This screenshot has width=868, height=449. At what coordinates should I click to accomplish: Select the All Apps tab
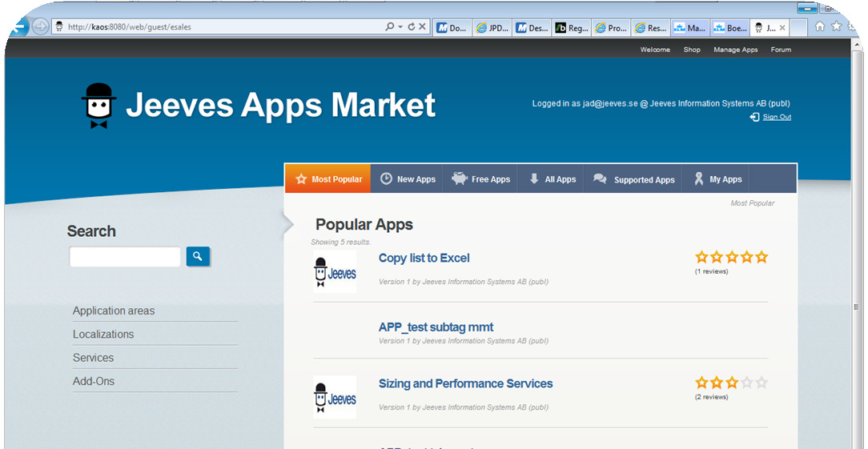tap(551, 178)
